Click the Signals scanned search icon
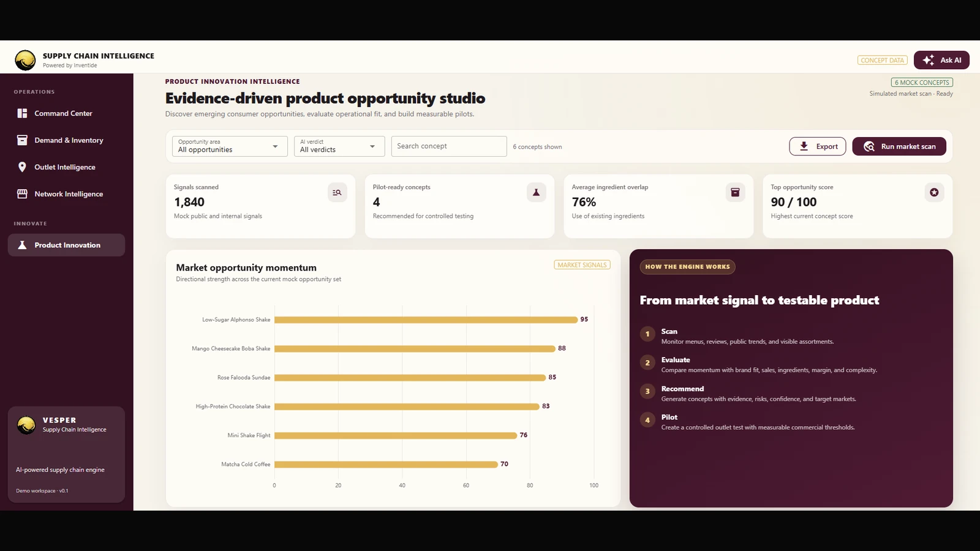Screen dimensions: 980x551 337,192
